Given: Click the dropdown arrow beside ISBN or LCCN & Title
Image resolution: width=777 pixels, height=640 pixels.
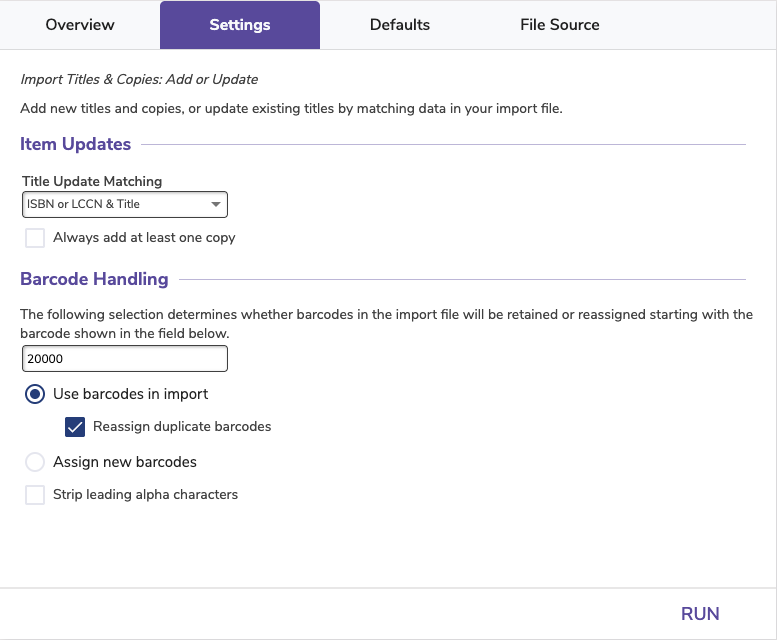Looking at the screenshot, I should pos(216,205).
